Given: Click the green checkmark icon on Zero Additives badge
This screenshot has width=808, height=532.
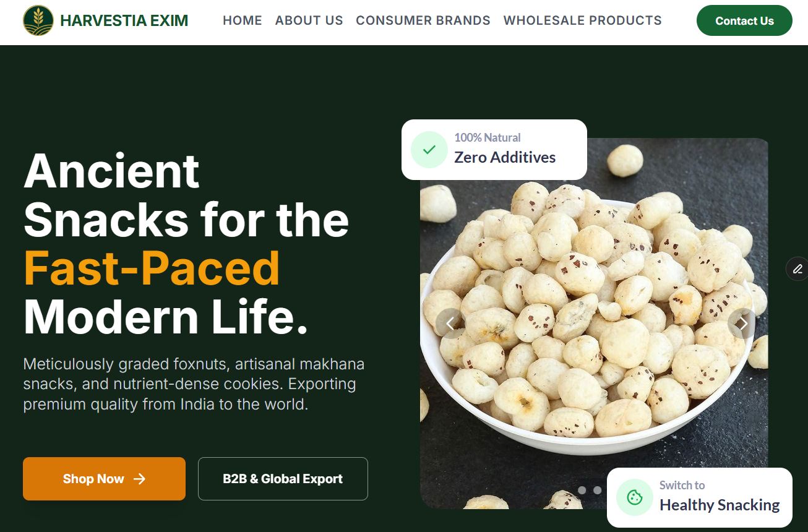Looking at the screenshot, I should tap(429, 150).
